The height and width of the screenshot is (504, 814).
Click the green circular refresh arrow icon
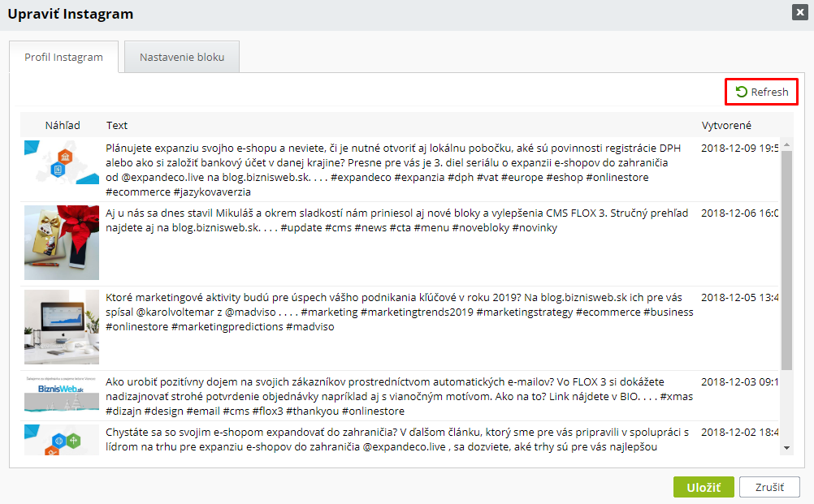[742, 92]
